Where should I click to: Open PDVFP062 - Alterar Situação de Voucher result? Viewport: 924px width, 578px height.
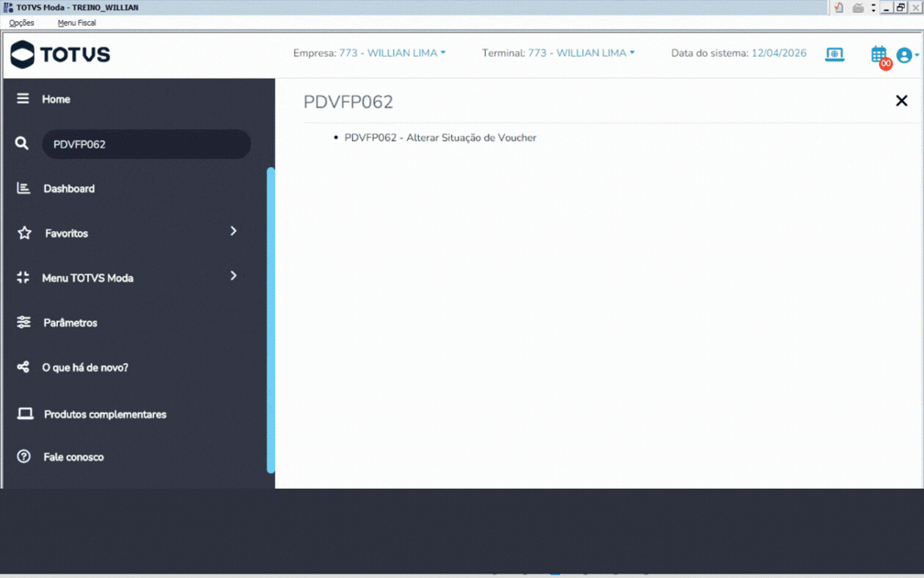click(x=440, y=138)
